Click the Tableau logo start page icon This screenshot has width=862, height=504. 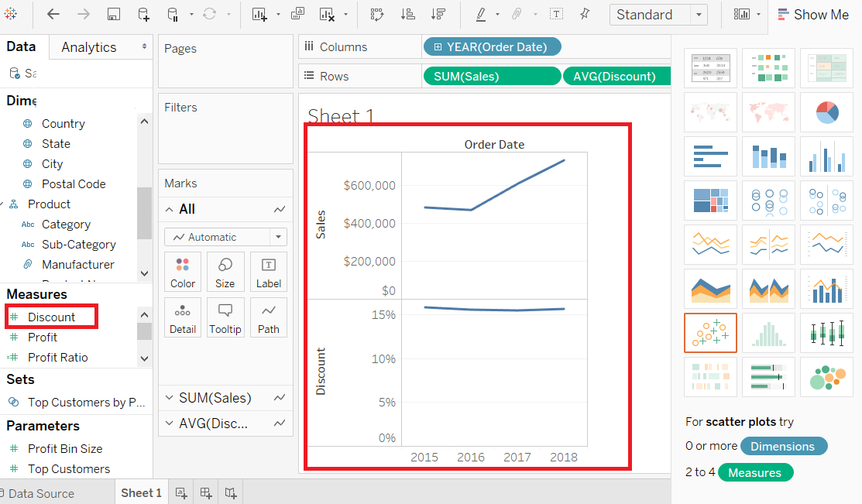[x=10, y=14]
